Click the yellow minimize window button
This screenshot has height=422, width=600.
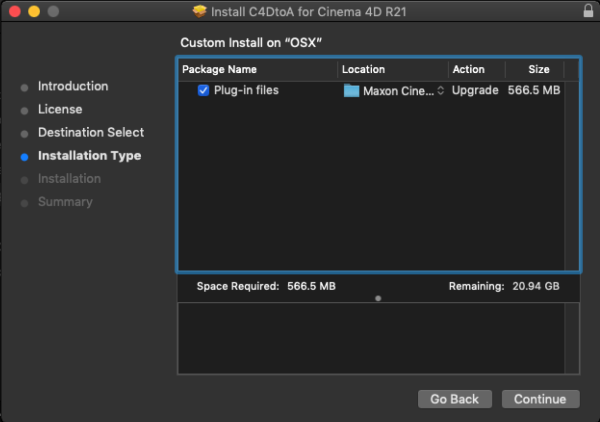33,11
